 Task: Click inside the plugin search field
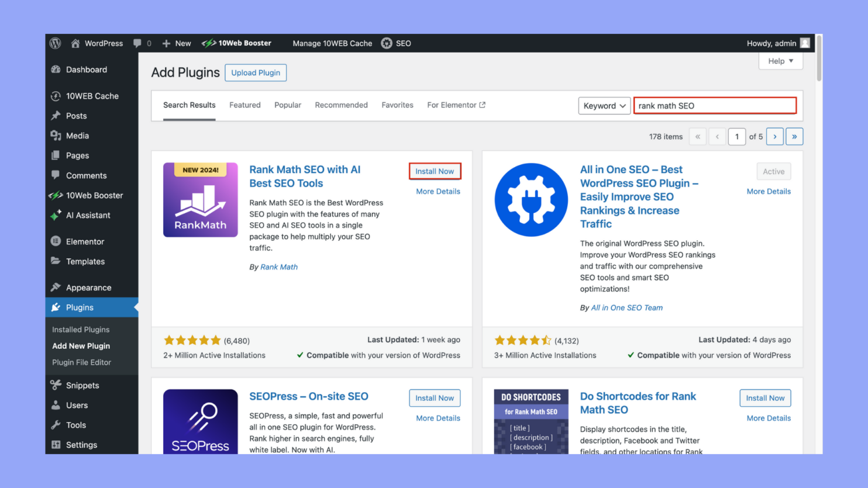click(714, 106)
